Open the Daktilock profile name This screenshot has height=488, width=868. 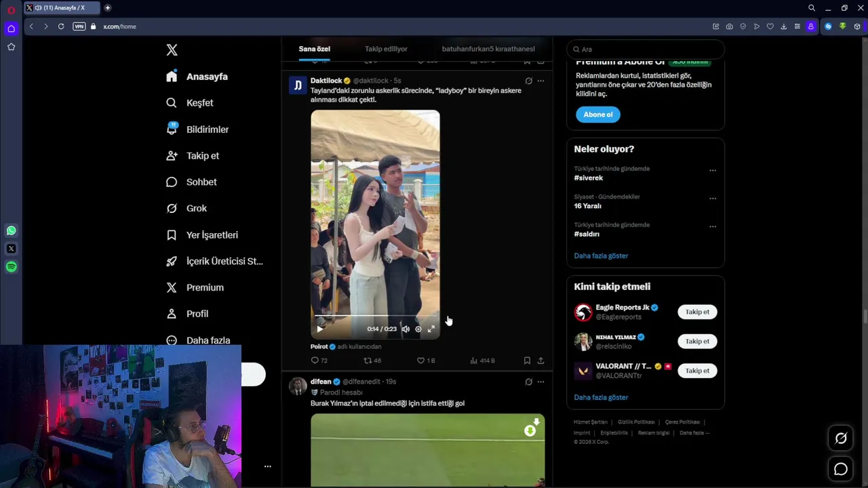pyautogui.click(x=326, y=81)
